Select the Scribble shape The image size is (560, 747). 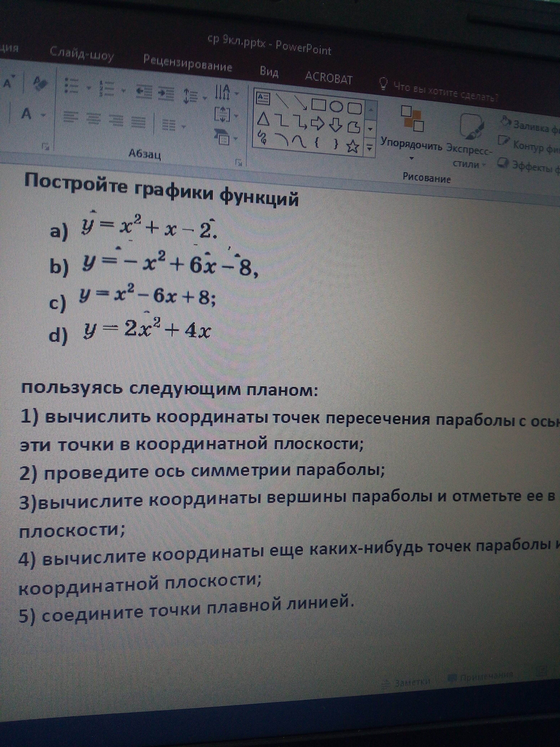tap(262, 137)
